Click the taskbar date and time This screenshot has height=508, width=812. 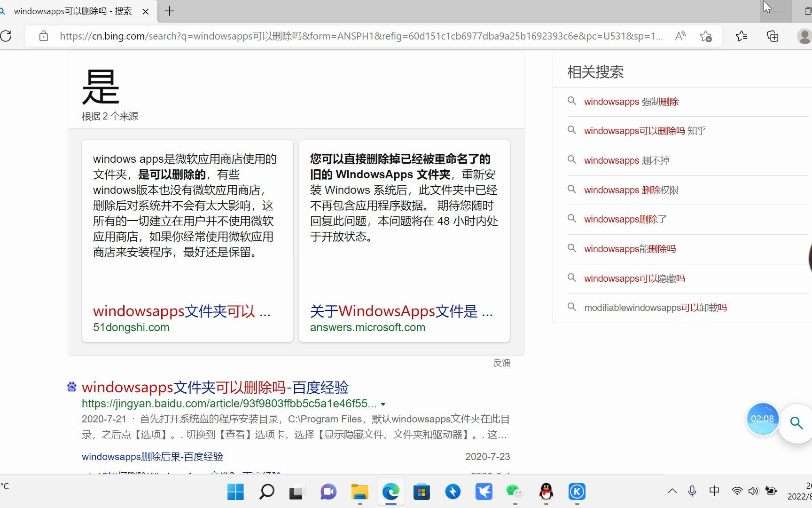tap(800, 491)
